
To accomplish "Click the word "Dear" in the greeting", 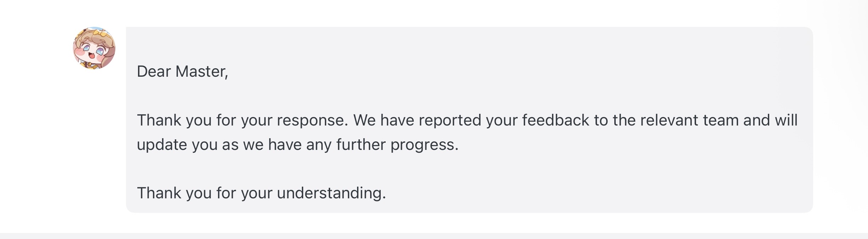I will tap(154, 71).
